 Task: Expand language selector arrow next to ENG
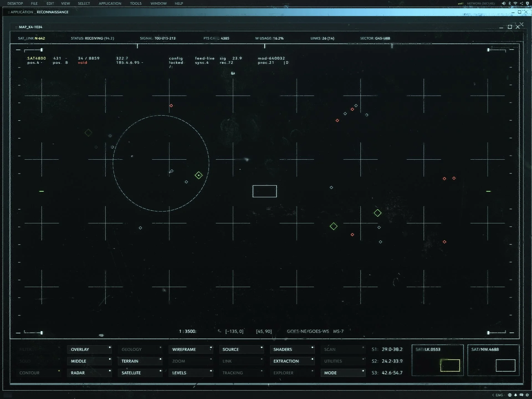[x=493, y=395]
